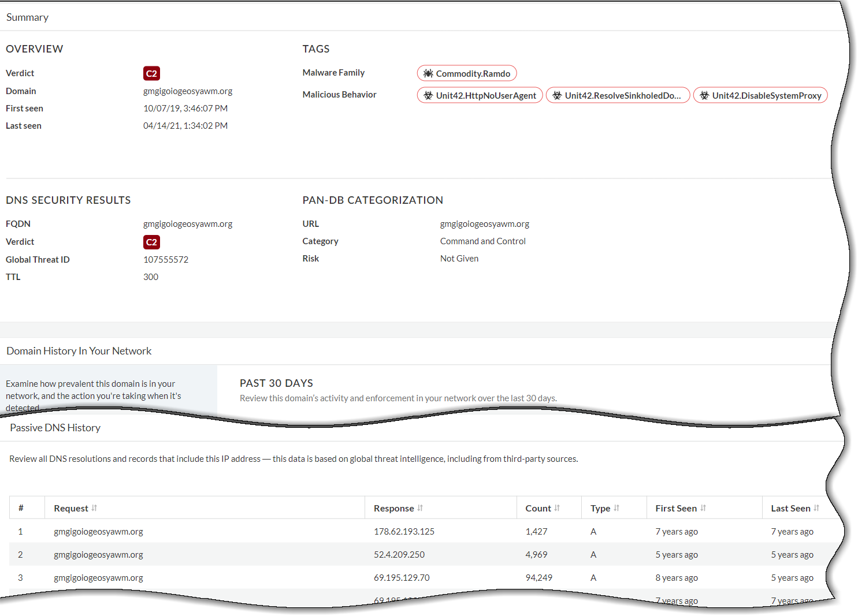Click First Seen sort icon

(x=703, y=508)
